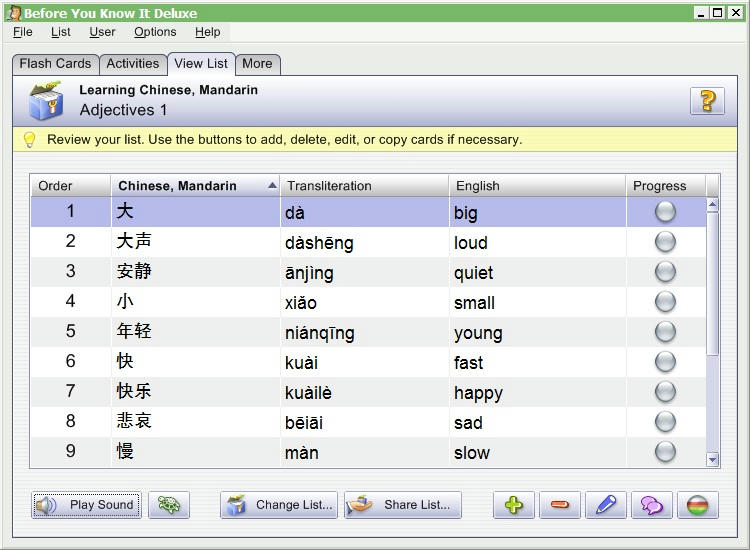Click the 'màn' transliteration cell

tap(364, 452)
